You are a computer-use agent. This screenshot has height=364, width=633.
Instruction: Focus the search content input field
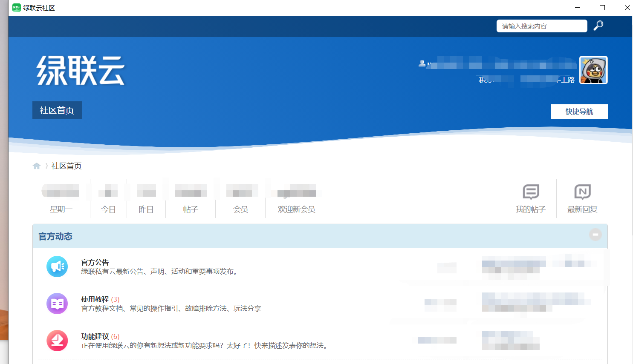click(x=542, y=26)
